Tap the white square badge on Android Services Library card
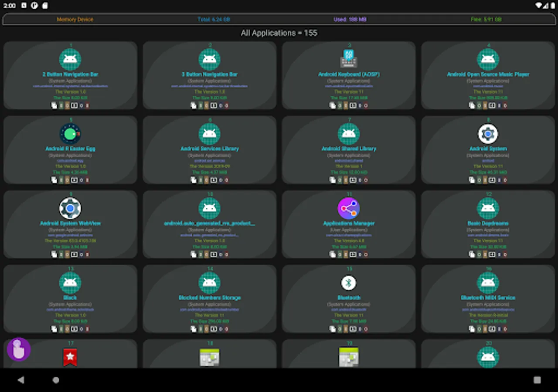This screenshot has height=392, width=558. pos(214,180)
